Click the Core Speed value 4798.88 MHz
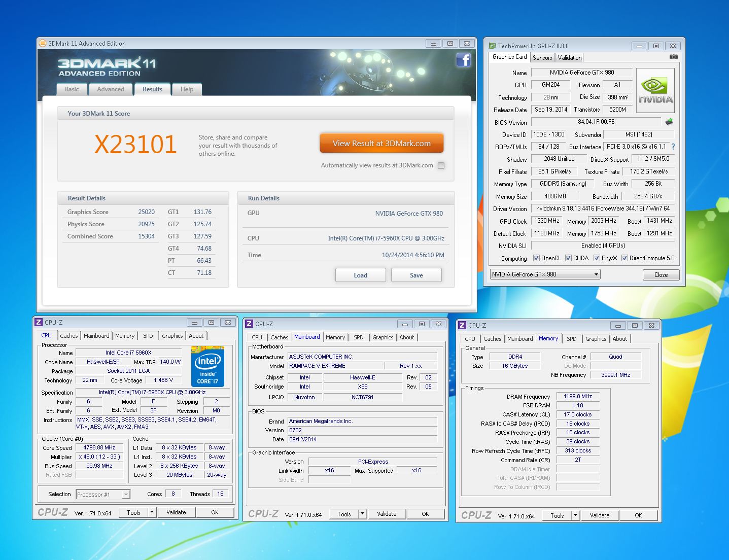729x560 pixels. pos(99,448)
